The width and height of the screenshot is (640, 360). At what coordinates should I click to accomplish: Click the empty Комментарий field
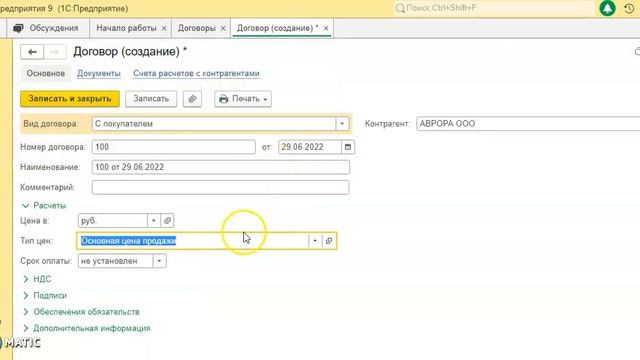[x=220, y=187]
